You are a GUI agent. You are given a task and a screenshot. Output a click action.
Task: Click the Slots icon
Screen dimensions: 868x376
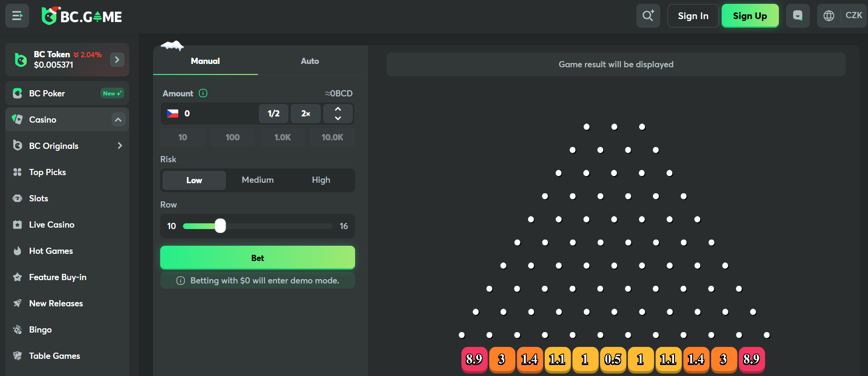point(18,198)
